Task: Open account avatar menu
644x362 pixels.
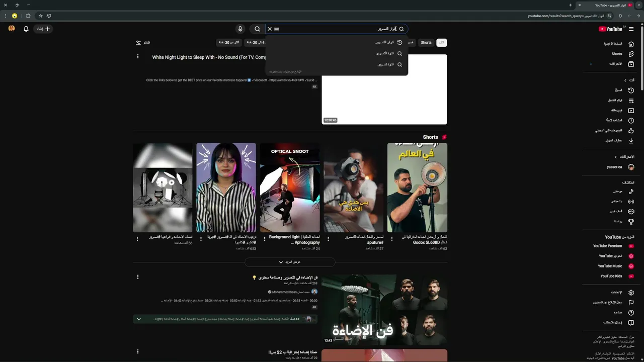Action: pyautogui.click(x=12, y=29)
